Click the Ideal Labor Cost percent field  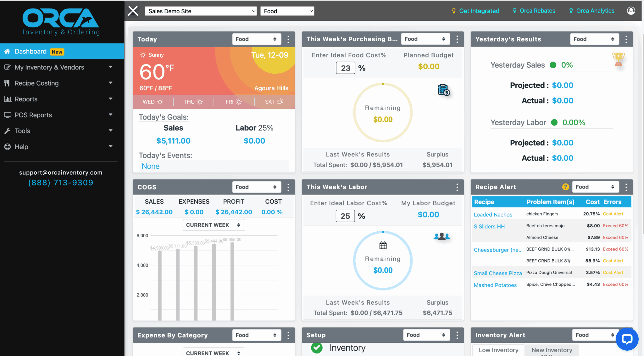345,216
